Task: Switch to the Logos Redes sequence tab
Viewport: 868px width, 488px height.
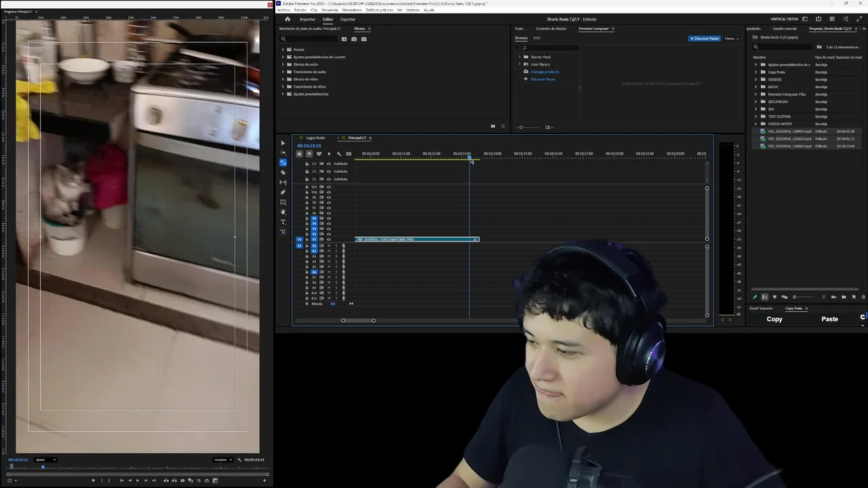Action: point(315,138)
